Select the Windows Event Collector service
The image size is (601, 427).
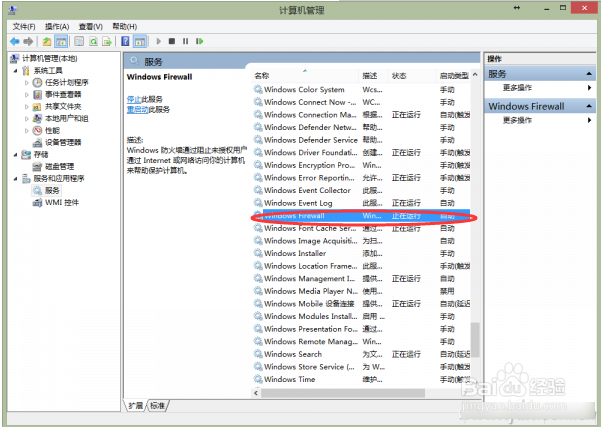361,191
